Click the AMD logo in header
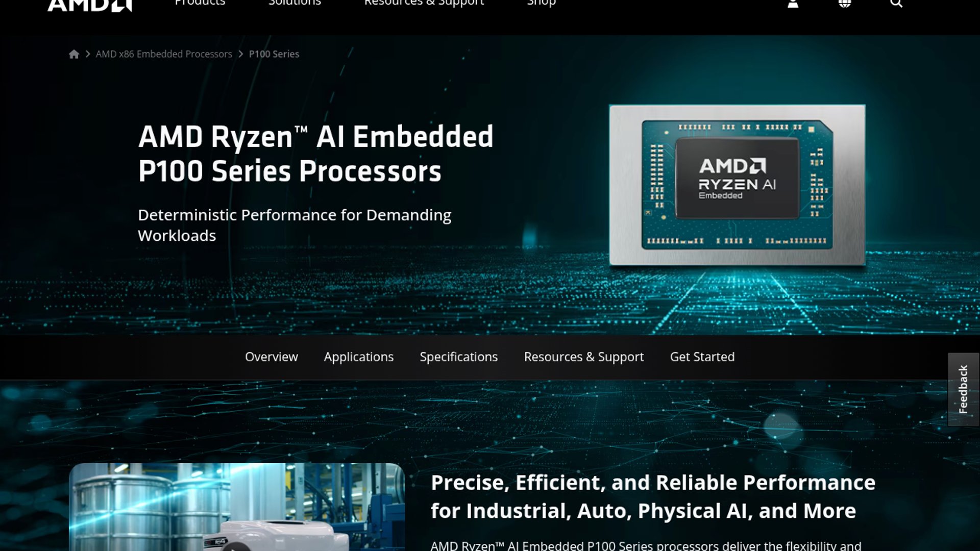980x551 pixels. click(90, 5)
